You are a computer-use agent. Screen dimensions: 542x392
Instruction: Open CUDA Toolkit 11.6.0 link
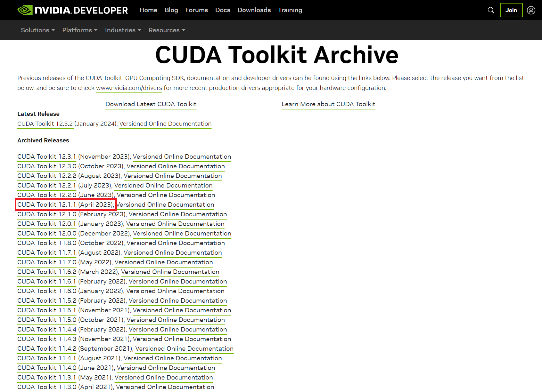(47, 291)
